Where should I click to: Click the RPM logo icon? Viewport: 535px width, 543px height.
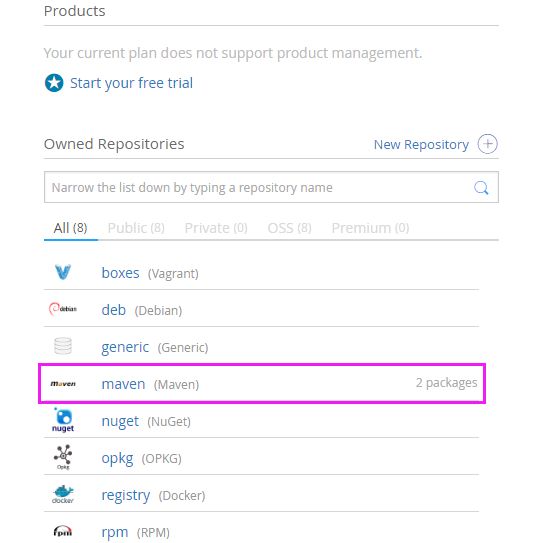[x=63, y=531]
